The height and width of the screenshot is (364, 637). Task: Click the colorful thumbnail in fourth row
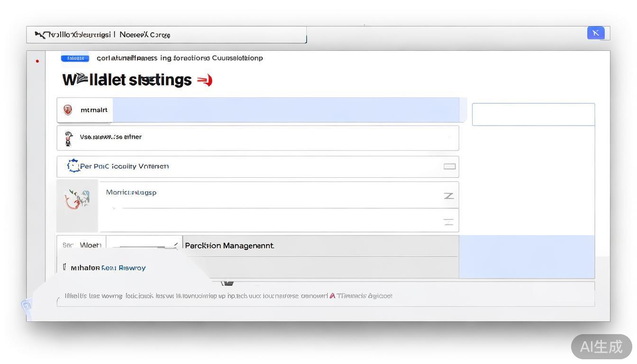(x=77, y=199)
